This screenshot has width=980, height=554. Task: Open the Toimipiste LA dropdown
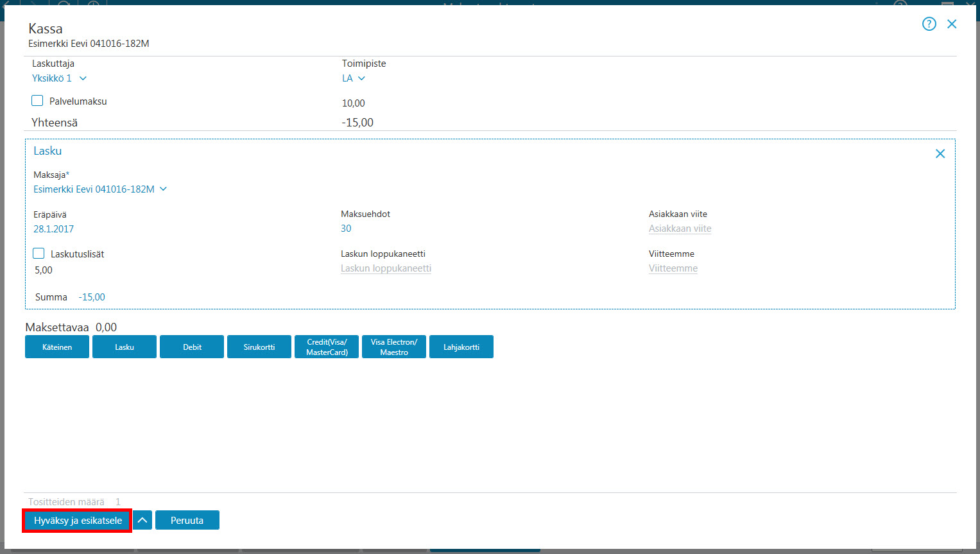click(354, 78)
